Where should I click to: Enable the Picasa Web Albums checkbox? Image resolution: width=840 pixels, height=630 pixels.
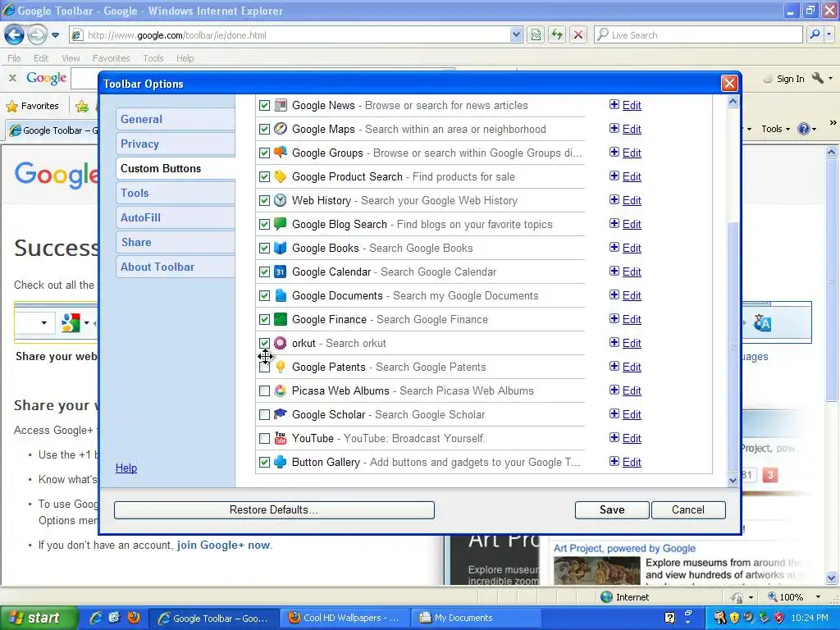[264, 390]
